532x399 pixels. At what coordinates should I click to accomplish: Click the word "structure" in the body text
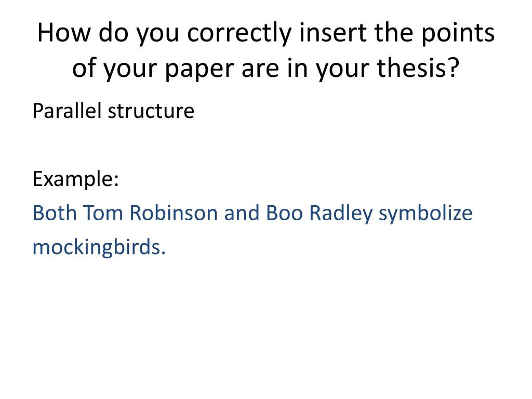click(x=151, y=111)
